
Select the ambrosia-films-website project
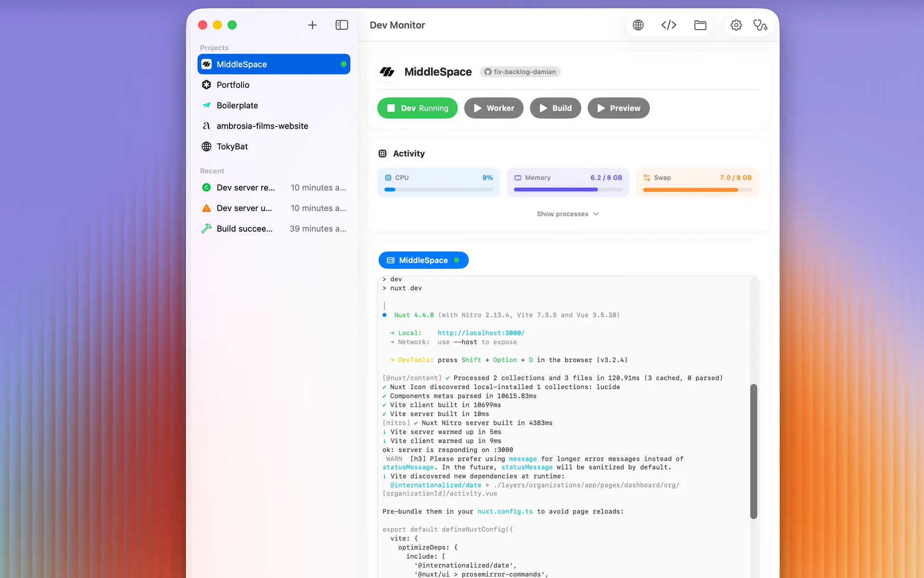tap(274, 126)
